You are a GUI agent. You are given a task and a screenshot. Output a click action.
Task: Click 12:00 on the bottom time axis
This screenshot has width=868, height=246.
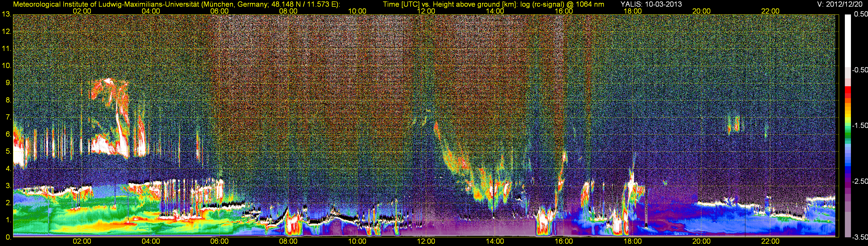pyautogui.click(x=426, y=241)
